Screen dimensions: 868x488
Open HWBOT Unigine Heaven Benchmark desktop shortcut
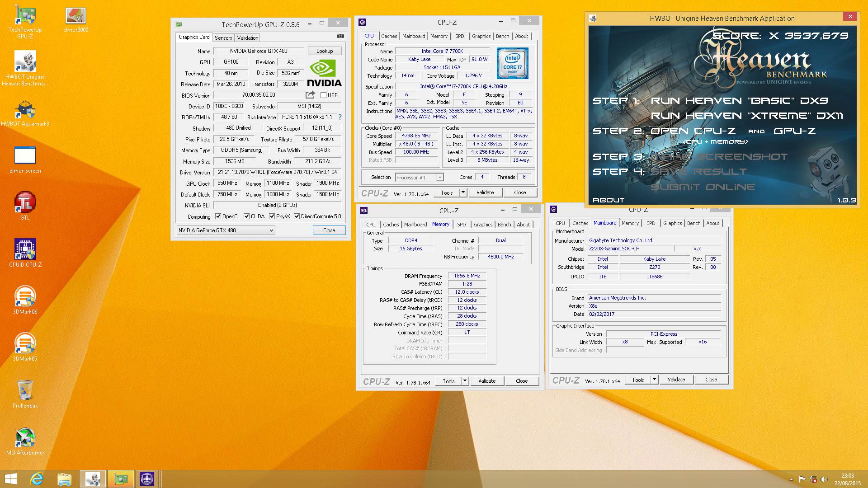(25, 68)
